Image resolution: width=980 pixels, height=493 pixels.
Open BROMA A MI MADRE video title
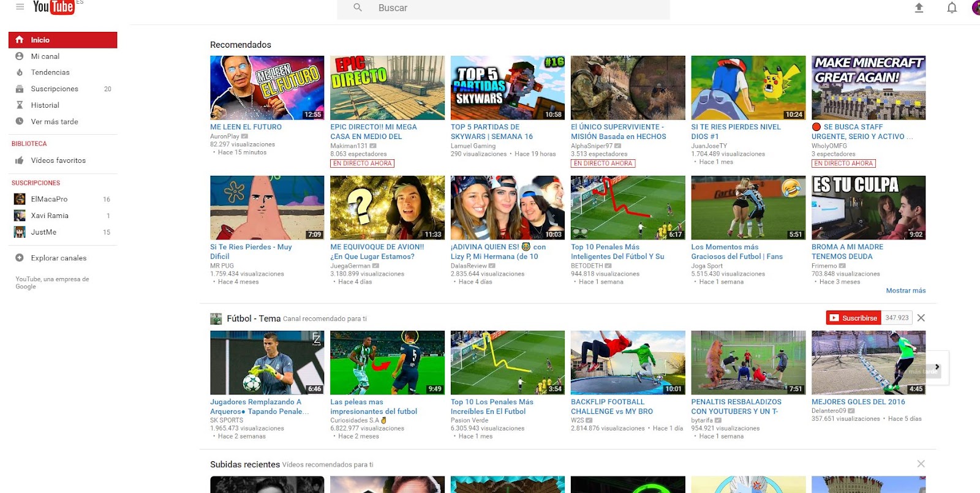848,252
